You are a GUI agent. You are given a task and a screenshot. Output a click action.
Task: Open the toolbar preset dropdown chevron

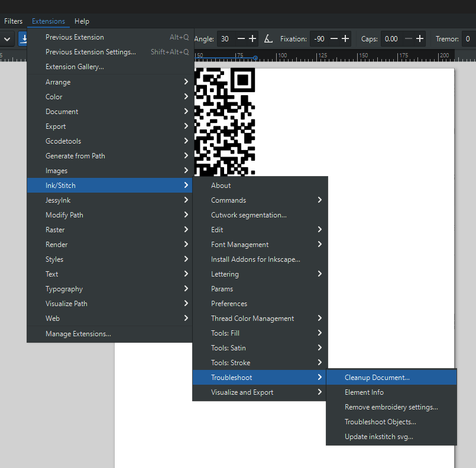tap(7, 39)
